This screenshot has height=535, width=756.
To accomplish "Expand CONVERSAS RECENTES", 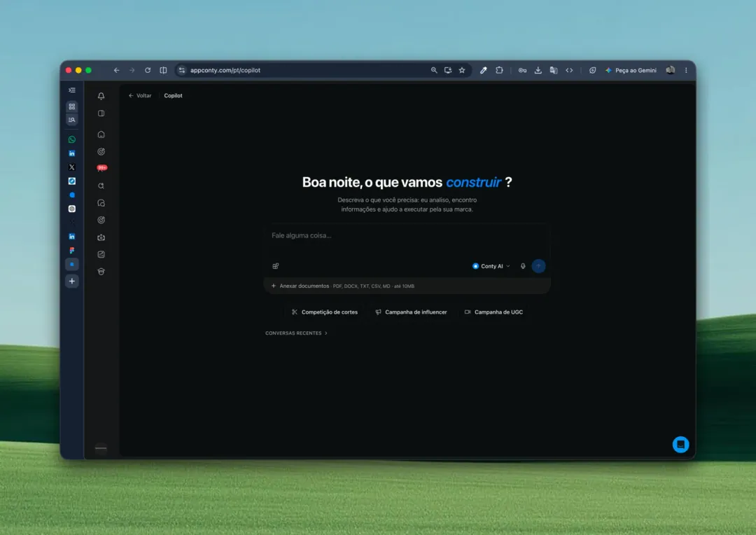I will pyautogui.click(x=297, y=333).
